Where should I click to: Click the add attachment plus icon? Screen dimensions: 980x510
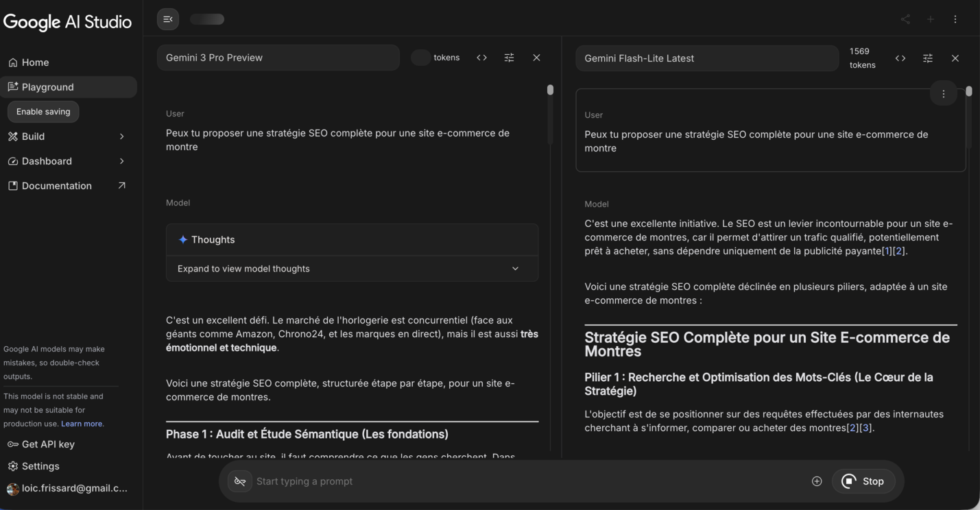click(817, 481)
